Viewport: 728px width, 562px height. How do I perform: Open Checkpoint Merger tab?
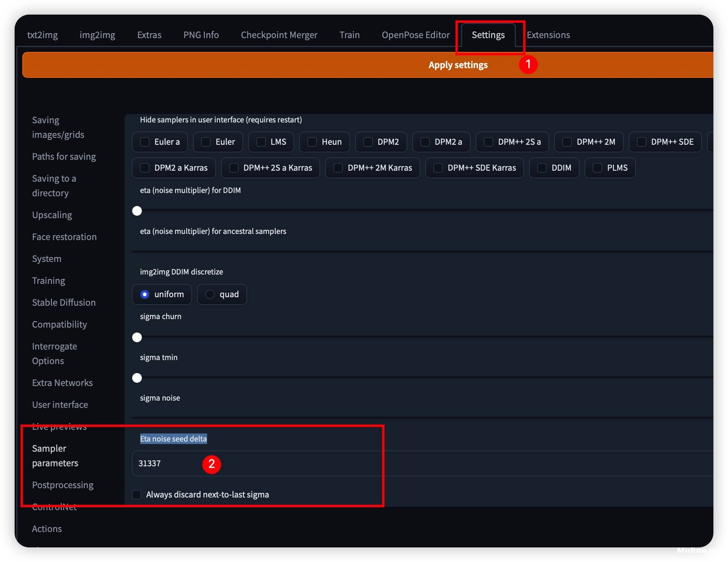coord(279,35)
